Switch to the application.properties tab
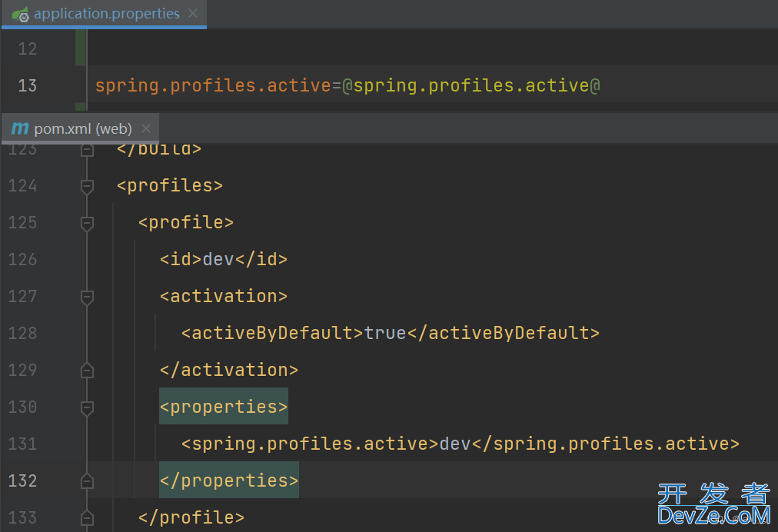 click(x=104, y=14)
